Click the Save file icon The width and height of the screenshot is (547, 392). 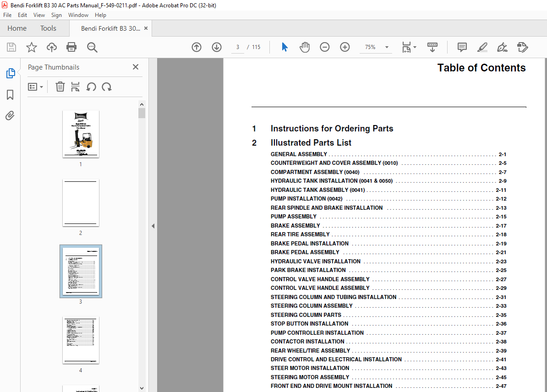coord(11,47)
